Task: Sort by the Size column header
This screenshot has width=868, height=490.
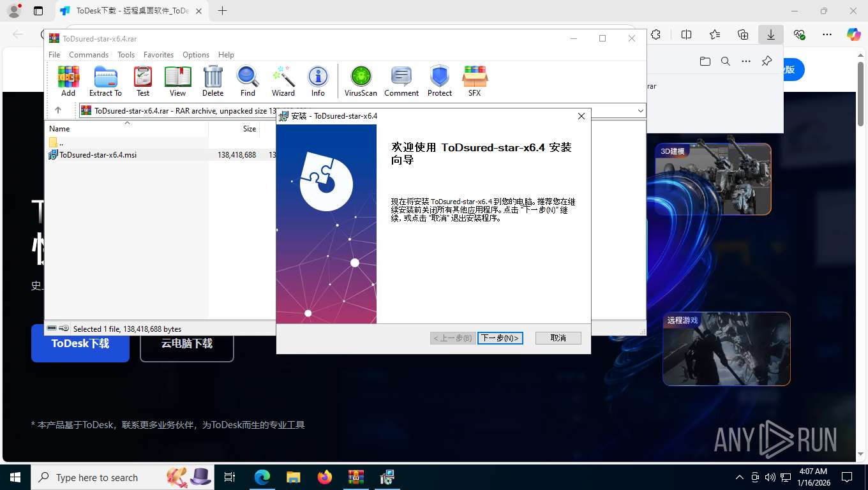Action: click(234, 128)
